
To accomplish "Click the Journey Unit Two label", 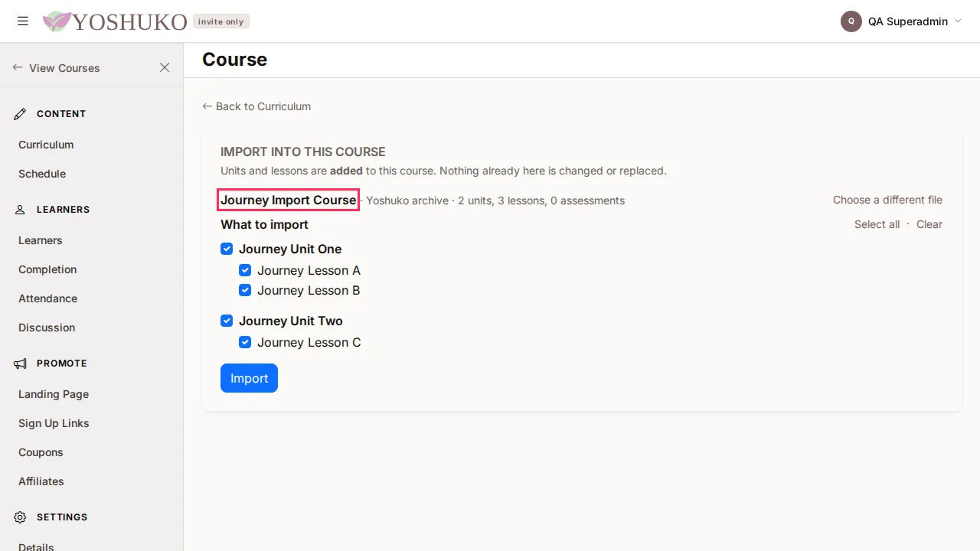I will 291,321.
